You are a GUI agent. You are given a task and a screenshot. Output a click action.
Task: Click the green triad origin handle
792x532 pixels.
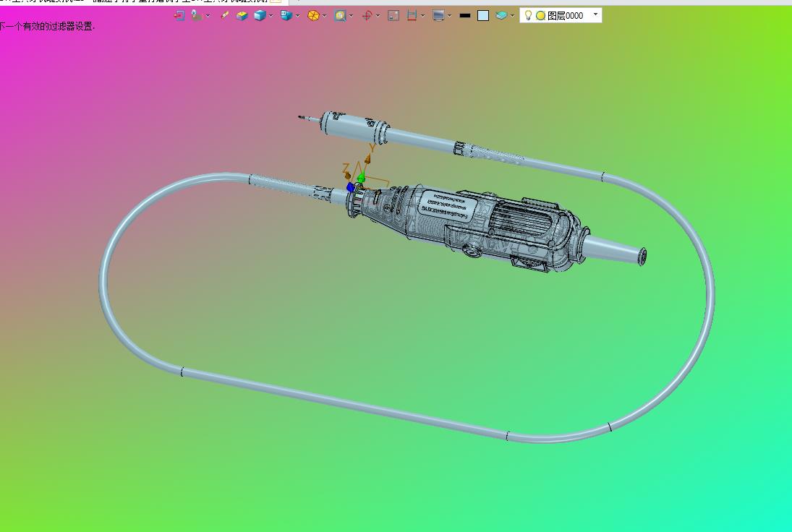click(361, 178)
